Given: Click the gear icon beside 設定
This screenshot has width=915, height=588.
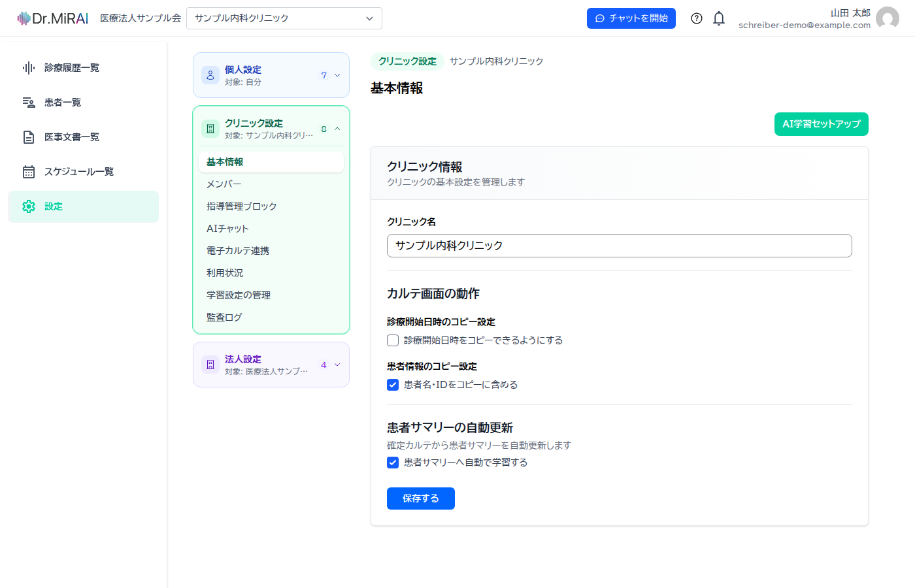Looking at the screenshot, I should 29,206.
